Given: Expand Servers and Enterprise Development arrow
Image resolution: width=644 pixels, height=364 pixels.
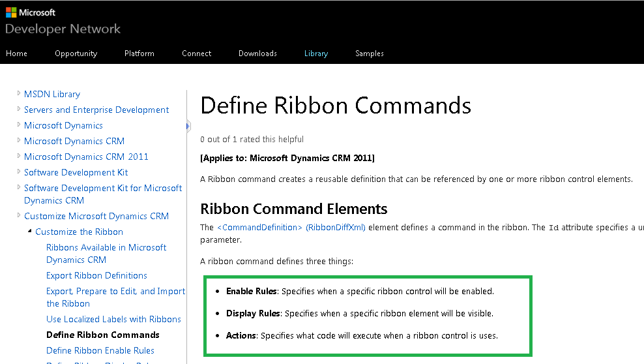Looking at the screenshot, I should pos(18,109).
